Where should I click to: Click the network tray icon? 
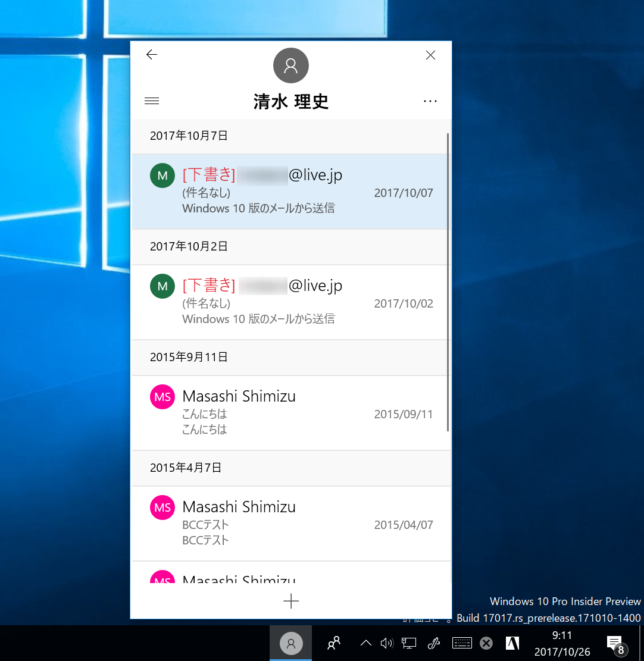coord(409,643)
